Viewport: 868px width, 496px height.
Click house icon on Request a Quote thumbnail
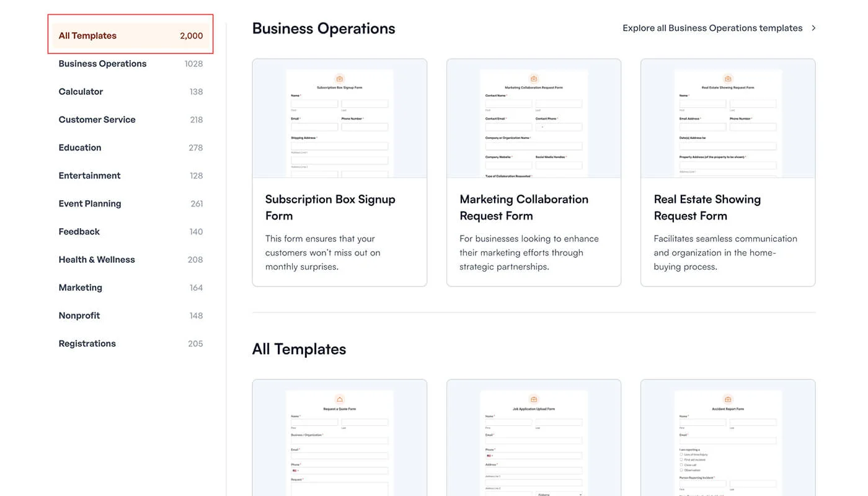[339, 399]
